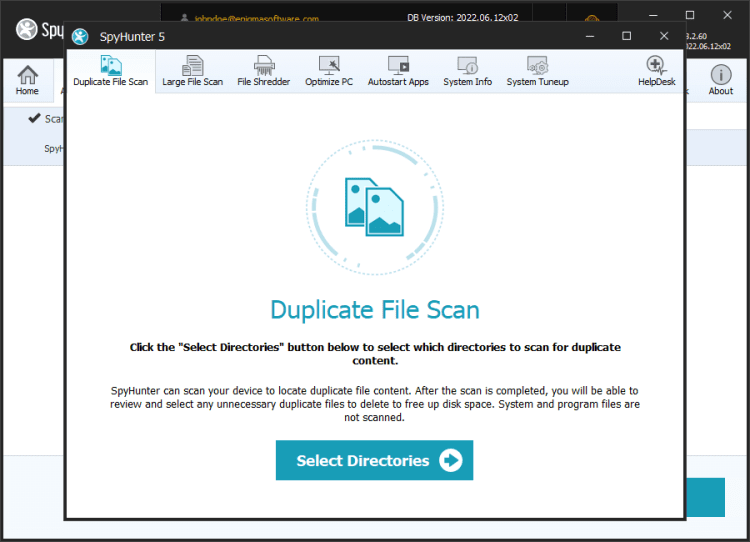View System Info panel
This screenshot has height=542, width=750.
(467, 71)
